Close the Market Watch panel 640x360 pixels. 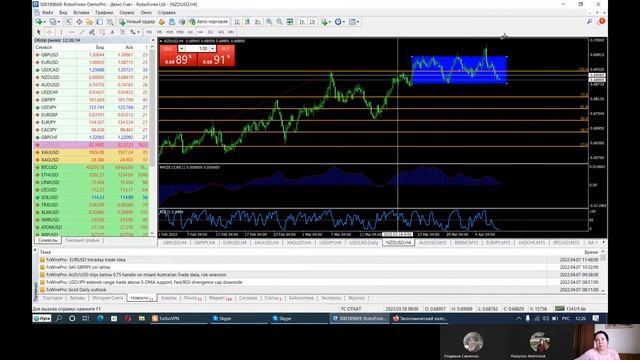[x=153, y=40]
